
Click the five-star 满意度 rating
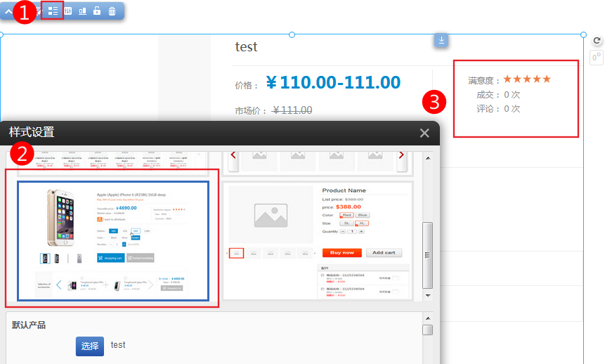pyautogui.click(x=527, y=79)
